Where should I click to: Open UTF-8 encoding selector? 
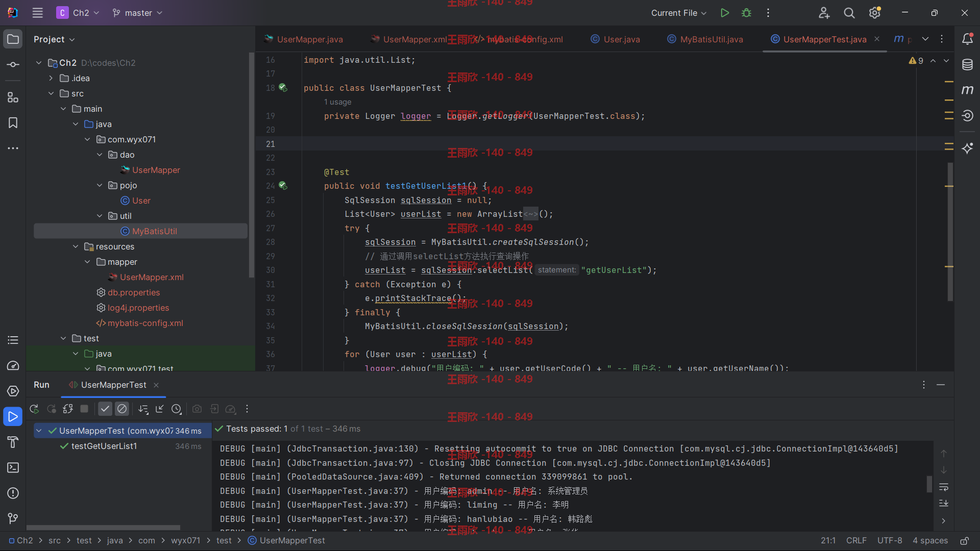[890, 540]
